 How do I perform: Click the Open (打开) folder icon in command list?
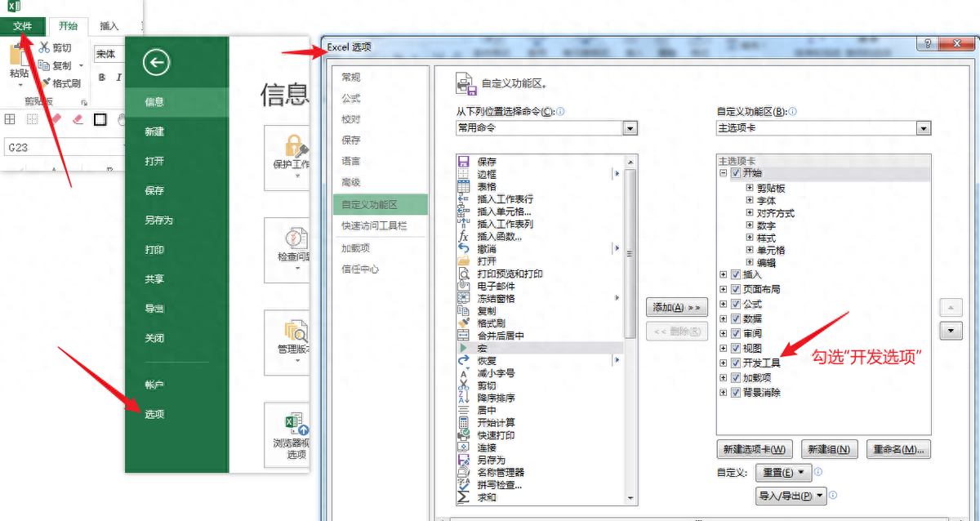[463, 261]
